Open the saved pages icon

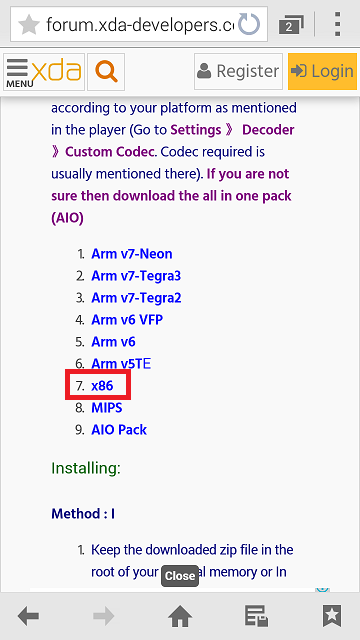coord(256,616)
